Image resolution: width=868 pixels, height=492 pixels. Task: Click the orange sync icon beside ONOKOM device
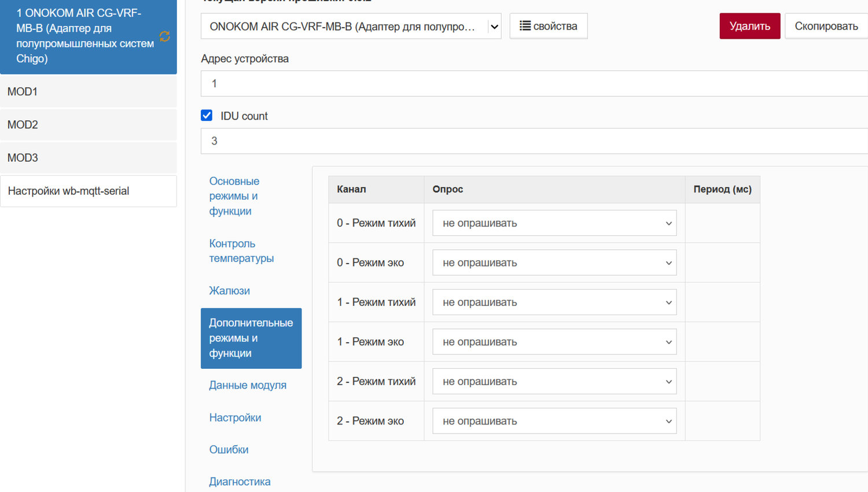coord(165,36)
